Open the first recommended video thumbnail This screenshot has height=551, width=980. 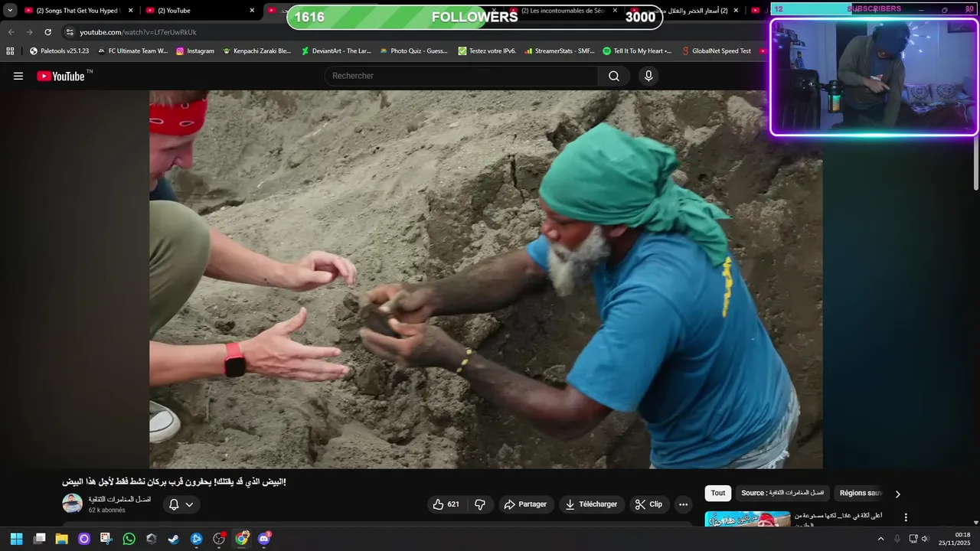(747, 520)
